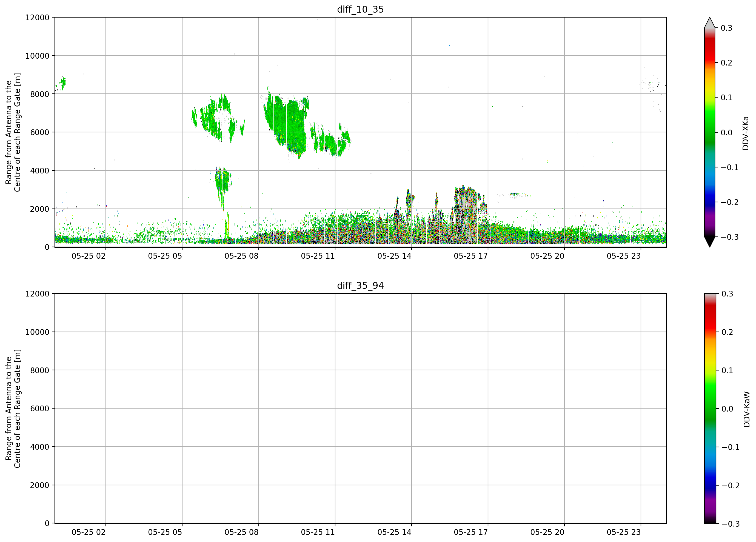Click the 05-25 14 x-tick under diff_35_94
756x542 pixels.
pyautogui.click(x=394, y=532)
